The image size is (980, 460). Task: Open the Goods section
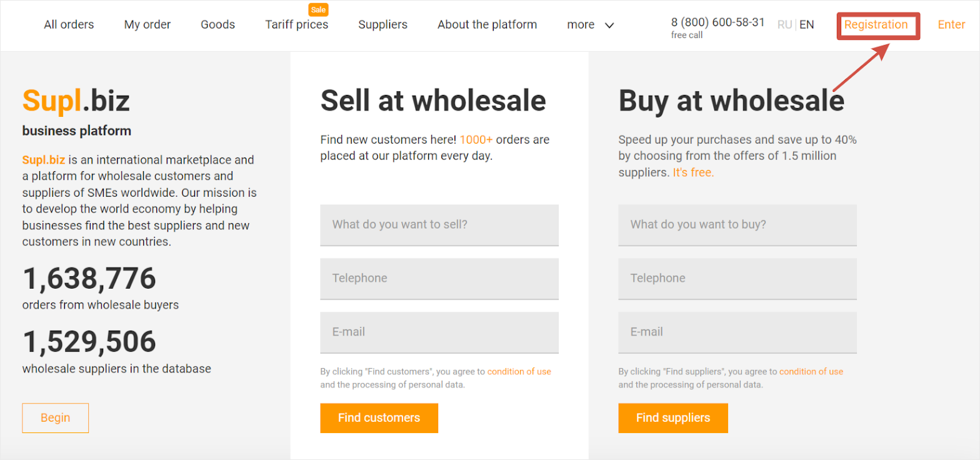pyautogui.click(x=217, y=24)
